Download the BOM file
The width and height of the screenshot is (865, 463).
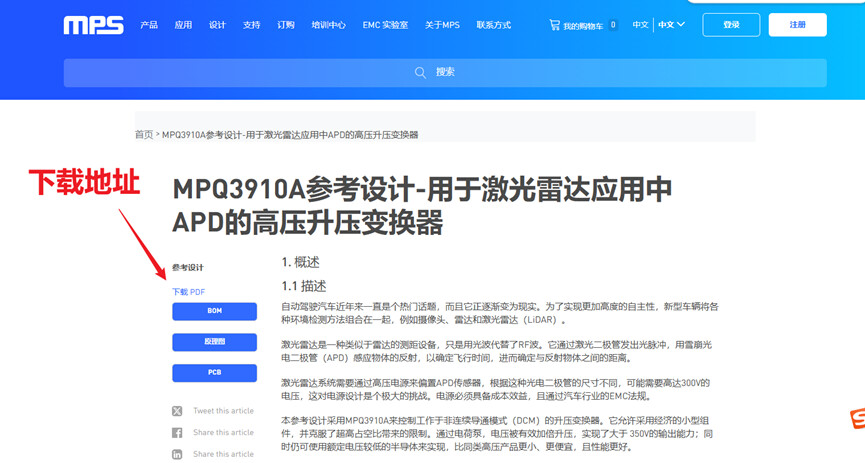click(214, 311)
